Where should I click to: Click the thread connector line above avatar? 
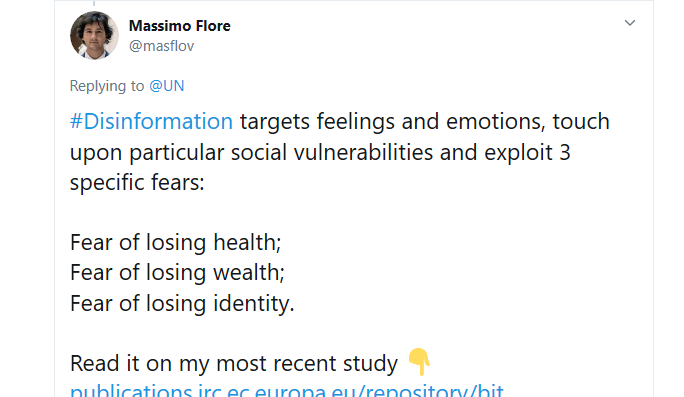pos(94,3)
